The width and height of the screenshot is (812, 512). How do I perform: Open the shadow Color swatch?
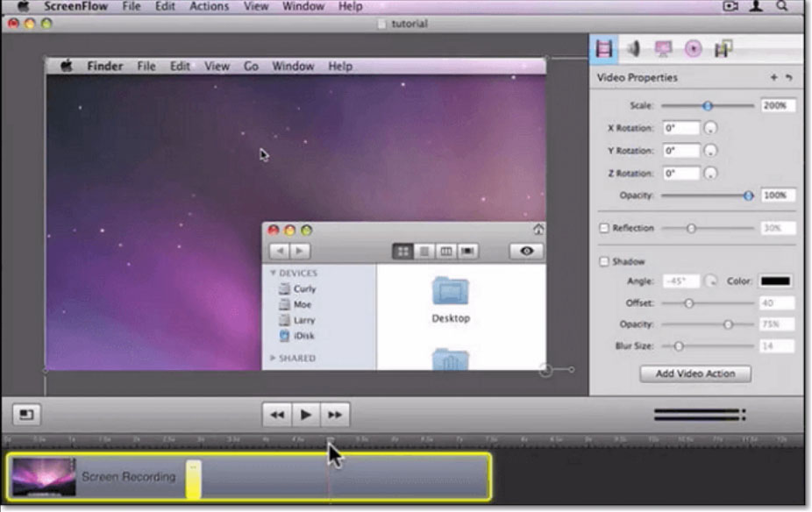pos(775,281)
